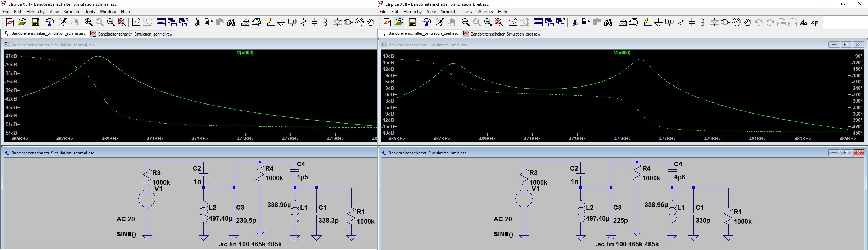
Task: Click the Run simulation icon in right window
Action: click(440, 22)
